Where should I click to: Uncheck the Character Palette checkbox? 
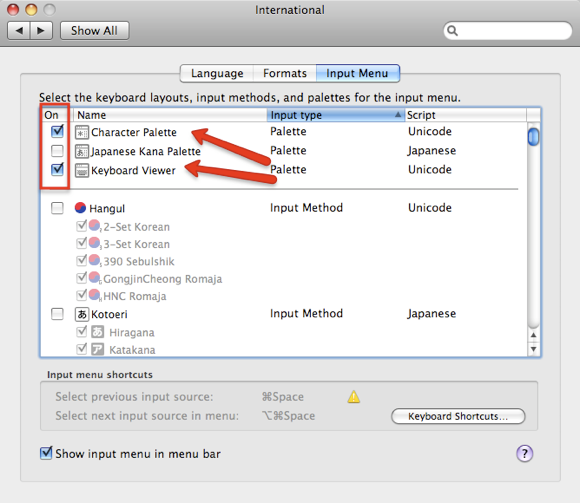[57, 131]
